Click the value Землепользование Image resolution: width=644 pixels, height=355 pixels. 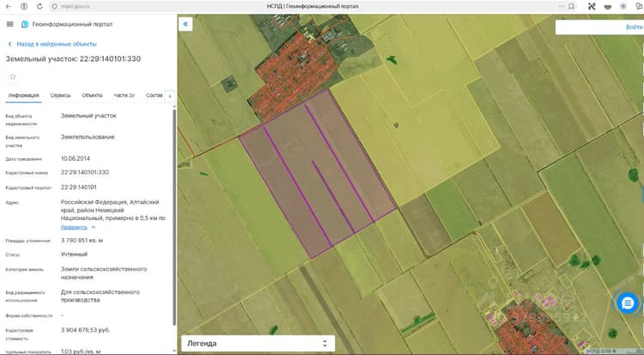pos(88,137)
